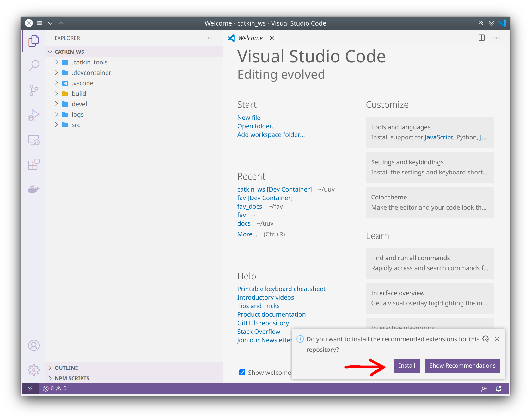Open the Source Control view icon
Viewport: 531px width, 420px height.
pyautogui.click(x=34, y=90)
